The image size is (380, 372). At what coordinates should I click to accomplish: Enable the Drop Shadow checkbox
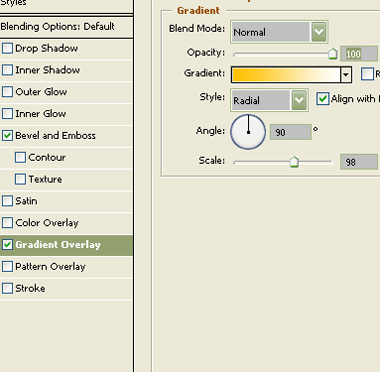pyautogui.click(x=7, y=48)
